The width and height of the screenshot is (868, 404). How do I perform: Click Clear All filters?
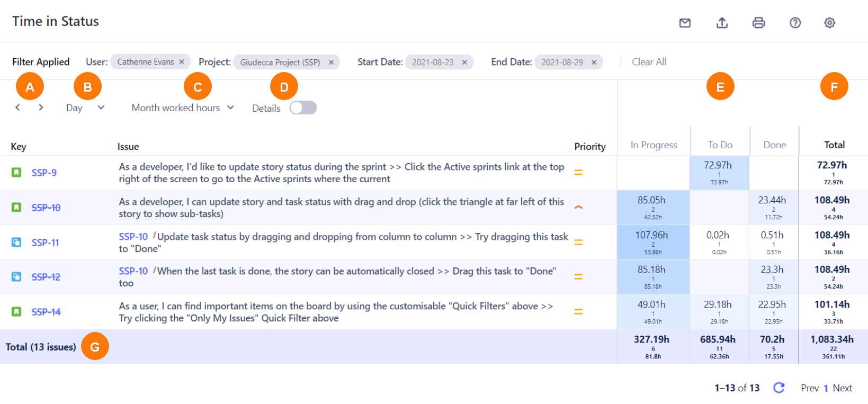649,62
